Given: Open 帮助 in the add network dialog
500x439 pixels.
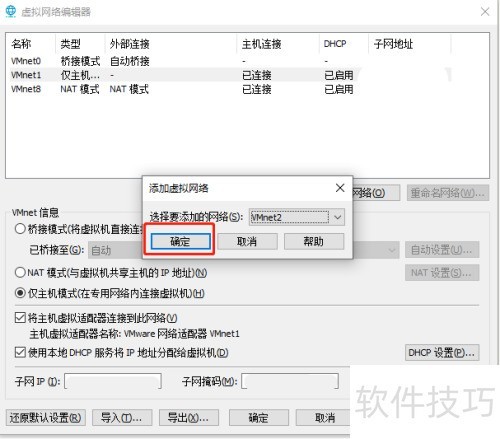Looking at the screenshot, I should (x=314, y=241).
